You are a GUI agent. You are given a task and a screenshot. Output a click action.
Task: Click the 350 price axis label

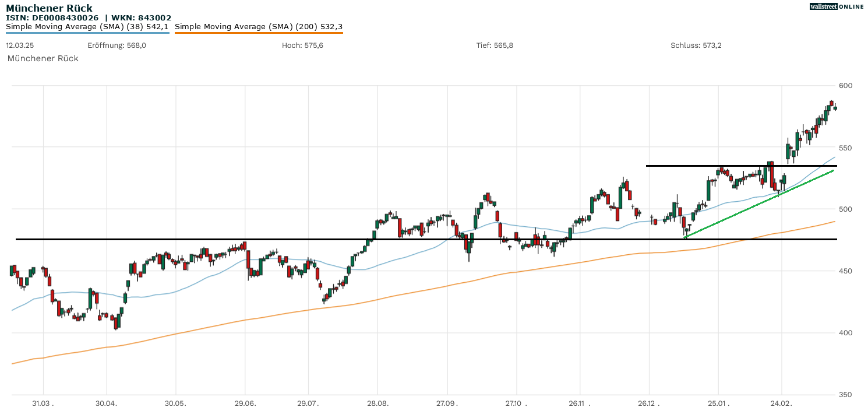pos(845,395)
